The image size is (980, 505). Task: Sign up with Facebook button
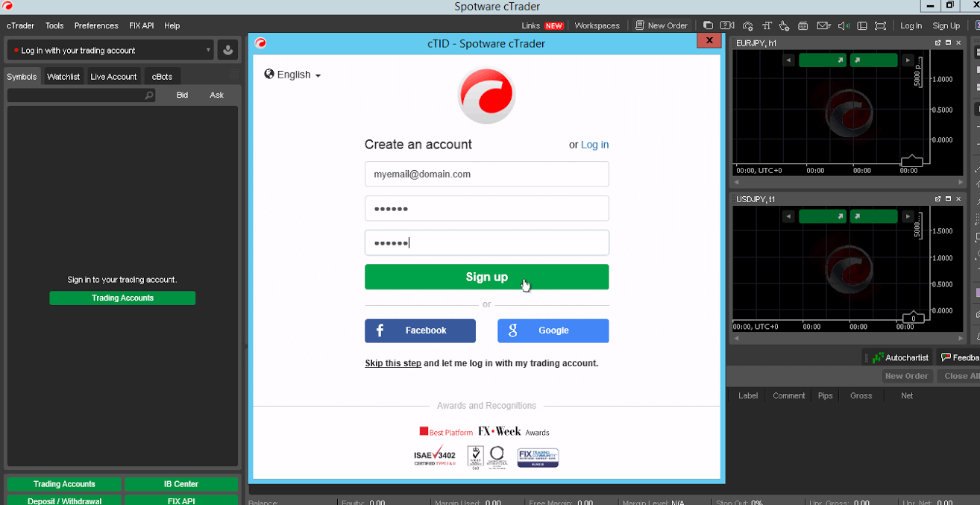coord(420,330)
